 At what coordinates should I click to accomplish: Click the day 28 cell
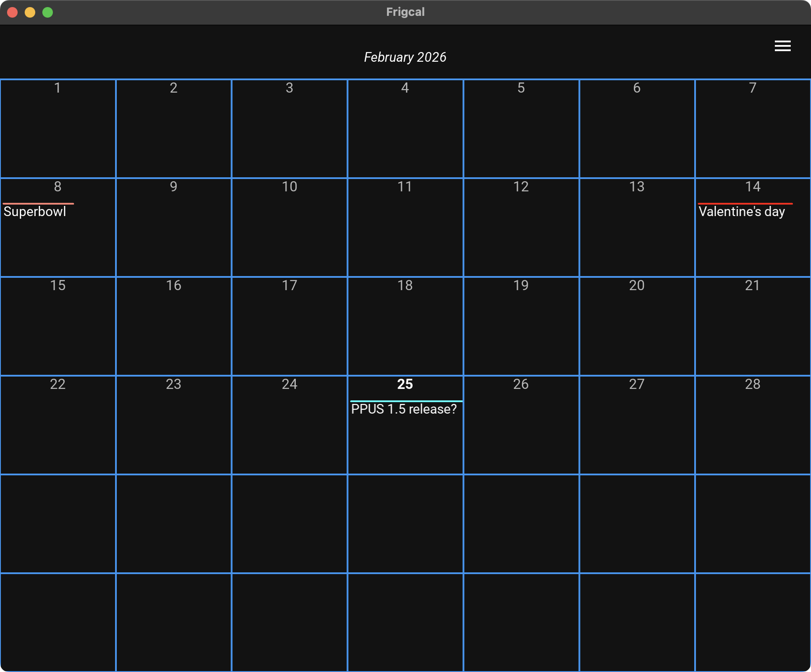point(753,425)
